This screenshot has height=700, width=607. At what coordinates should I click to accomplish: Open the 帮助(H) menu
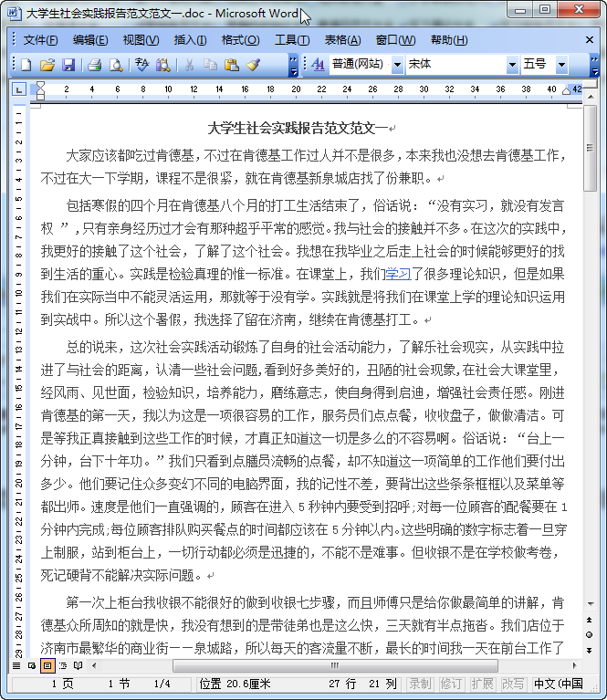[x=449, y=40]
